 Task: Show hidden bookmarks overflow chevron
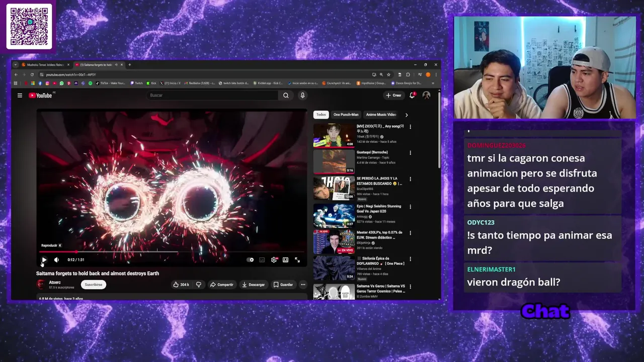click(433, 83)
